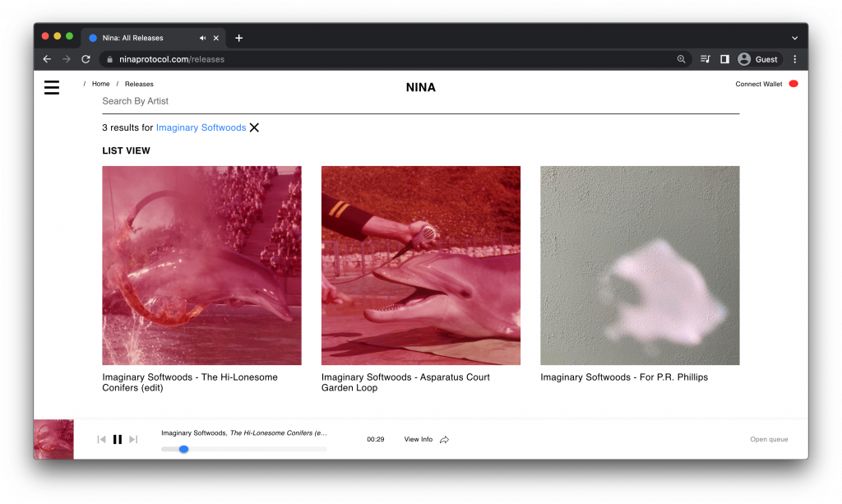Click the 00:29 elapsed time
The image size is (842, 504).
[x=375, y=440]
